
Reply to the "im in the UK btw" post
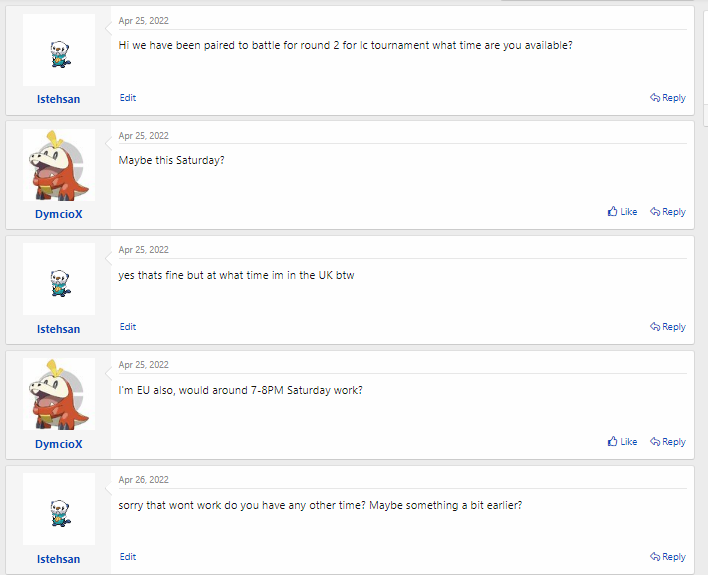pyautogui.click(x=667, y=327)
